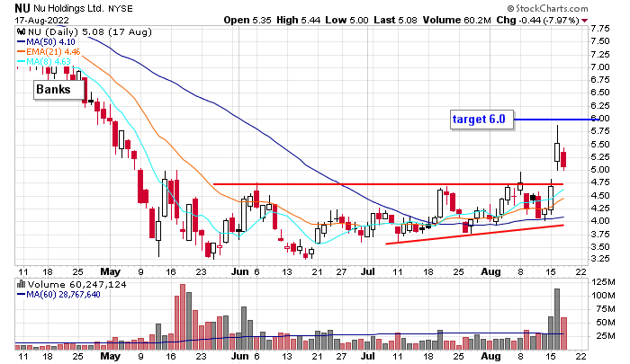
Task: Click the volume bars icon in volume legend
Action: [22, 285]
